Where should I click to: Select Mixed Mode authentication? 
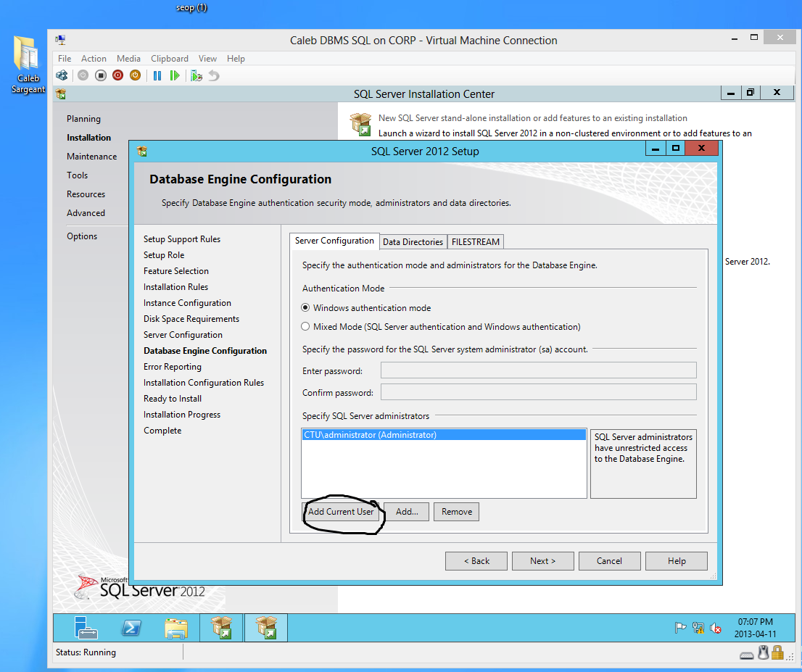pos(305,326)
